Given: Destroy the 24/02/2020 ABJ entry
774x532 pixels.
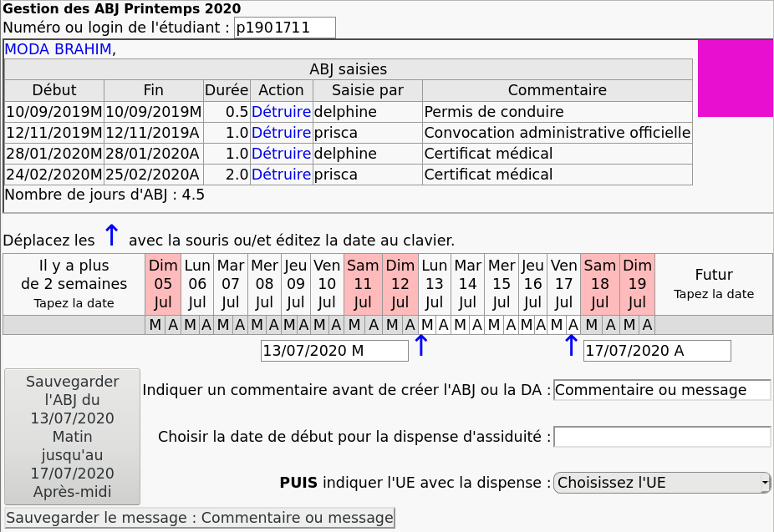Looking at the screenshot, I should click(x=281, y=175).
